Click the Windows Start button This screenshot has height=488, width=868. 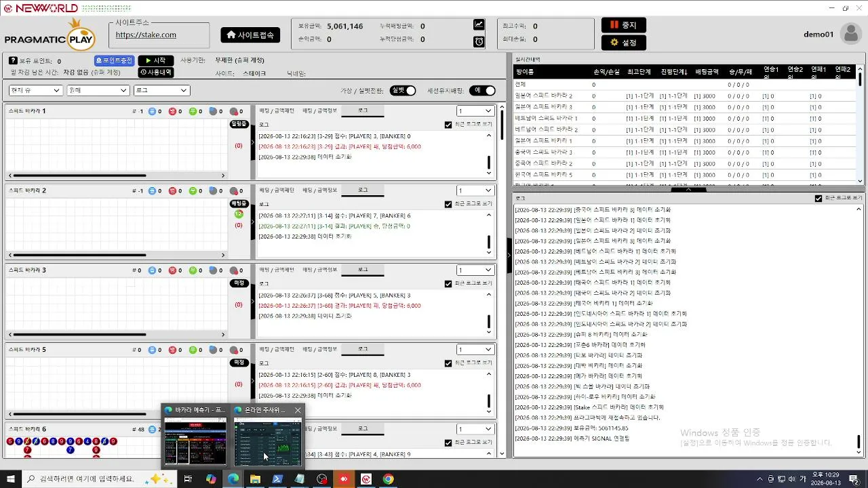(x=11, y=479)
